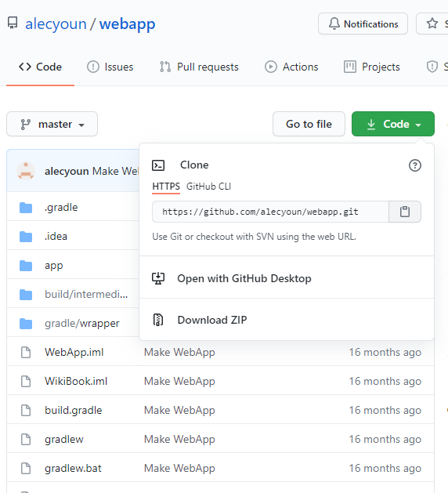Click the alecyoun avatar thumbnail

pyautogui.click(x=26, y=171)
